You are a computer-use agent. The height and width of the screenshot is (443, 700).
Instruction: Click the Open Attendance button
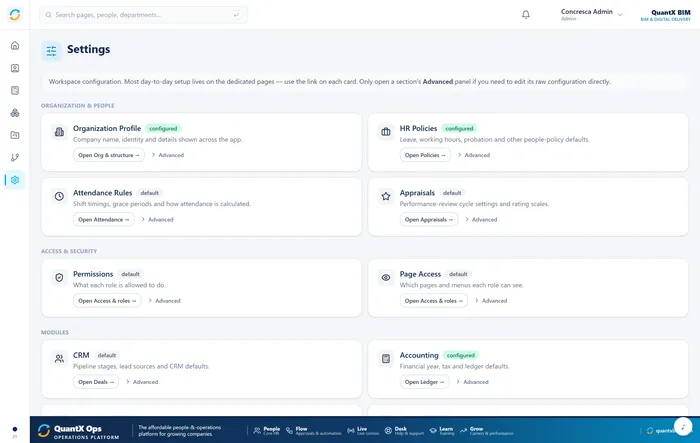coord(104,219)
